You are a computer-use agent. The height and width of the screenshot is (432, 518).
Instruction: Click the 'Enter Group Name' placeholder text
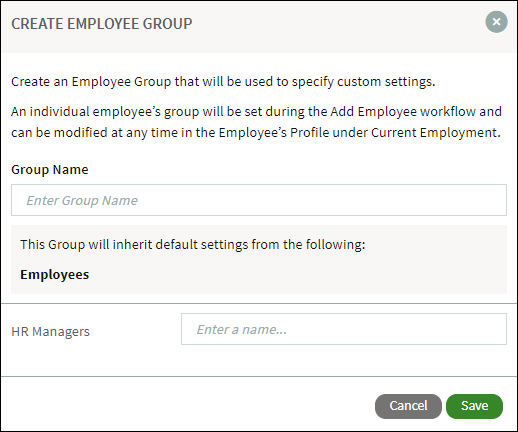pos(82,200)
